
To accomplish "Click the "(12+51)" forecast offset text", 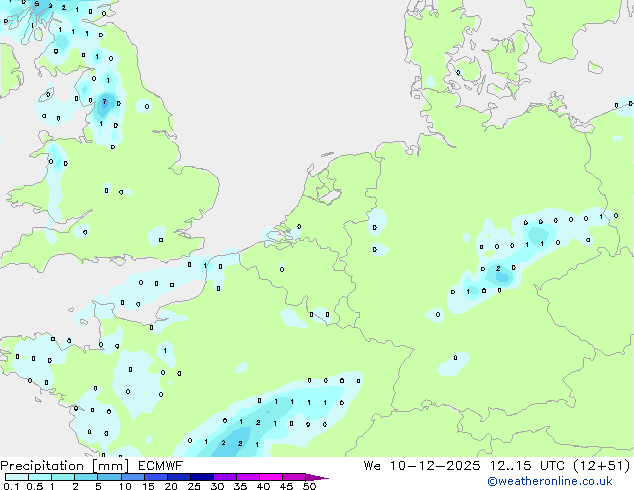I will 602,466.
